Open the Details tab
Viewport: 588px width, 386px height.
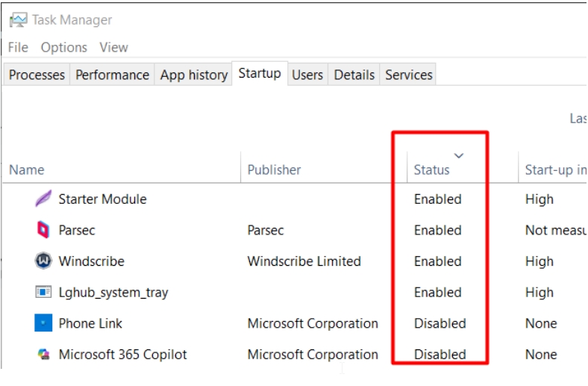(x=354, y=75)
